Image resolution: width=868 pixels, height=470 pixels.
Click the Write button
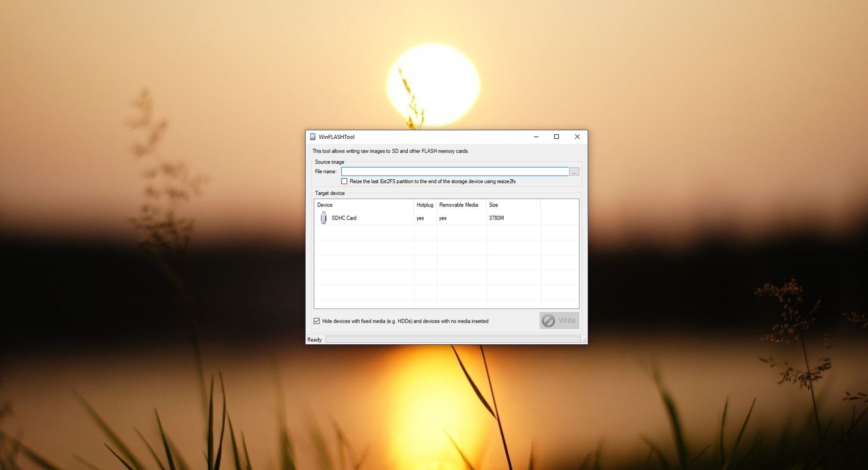point(559,321)
